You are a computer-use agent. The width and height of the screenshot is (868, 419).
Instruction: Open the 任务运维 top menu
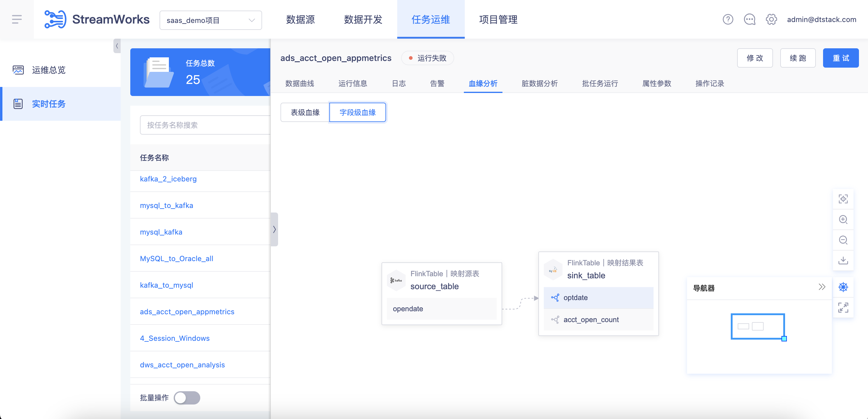pos(431,20)
